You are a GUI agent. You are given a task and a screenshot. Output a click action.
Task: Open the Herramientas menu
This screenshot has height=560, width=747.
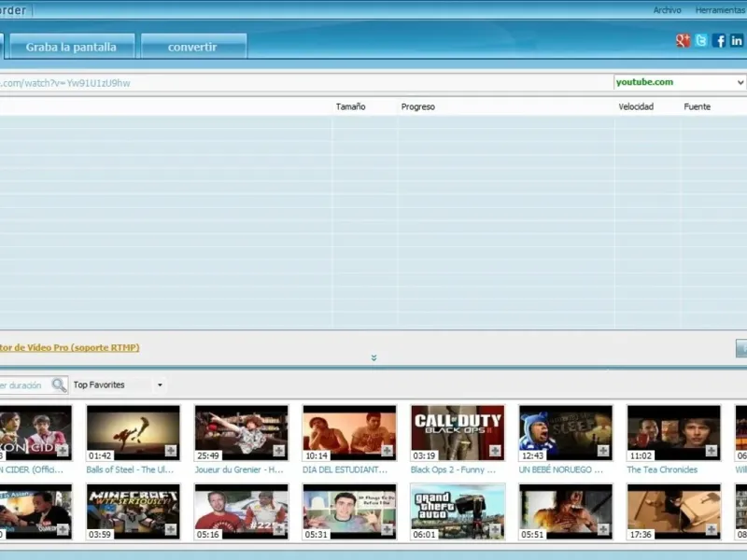click(720, 10)
